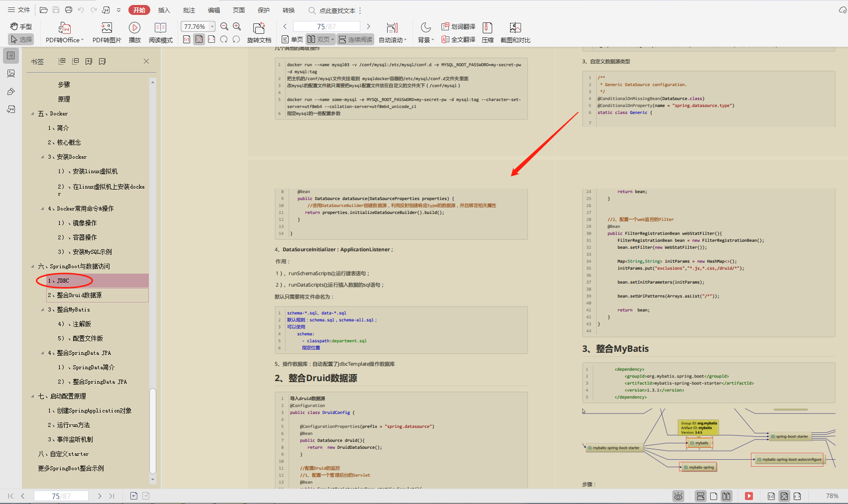Click the PDF转图片 button
The image size is (848, 504).
[x=107, y=33]
